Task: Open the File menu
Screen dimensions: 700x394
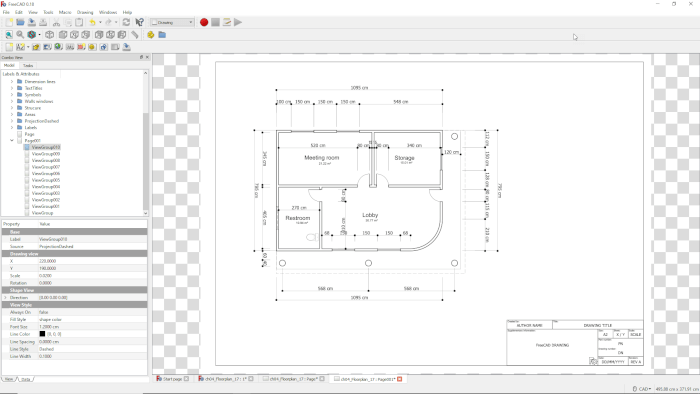Action: pyautogui.click(x=6, y=12)
